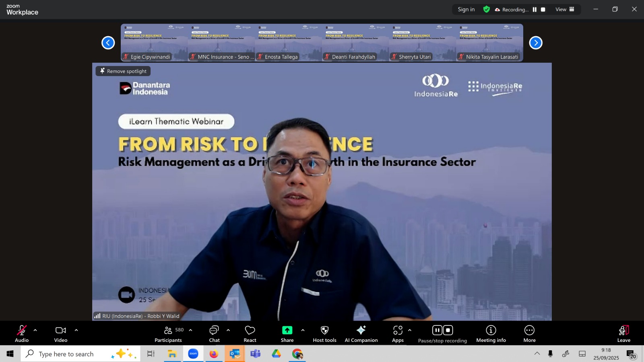Screen dimensions: 644x362
Task: Open the React emoji menu
Action: pos(250,334)
